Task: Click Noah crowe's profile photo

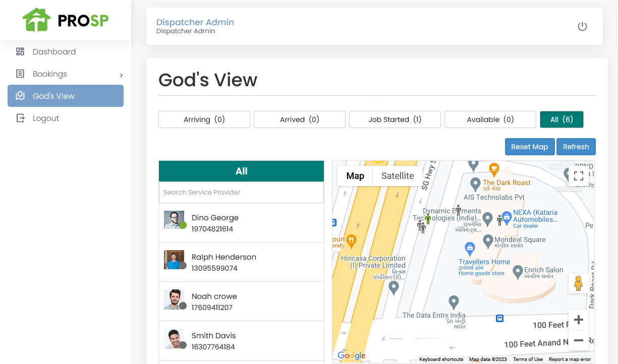Action: (x=174, y=298)
